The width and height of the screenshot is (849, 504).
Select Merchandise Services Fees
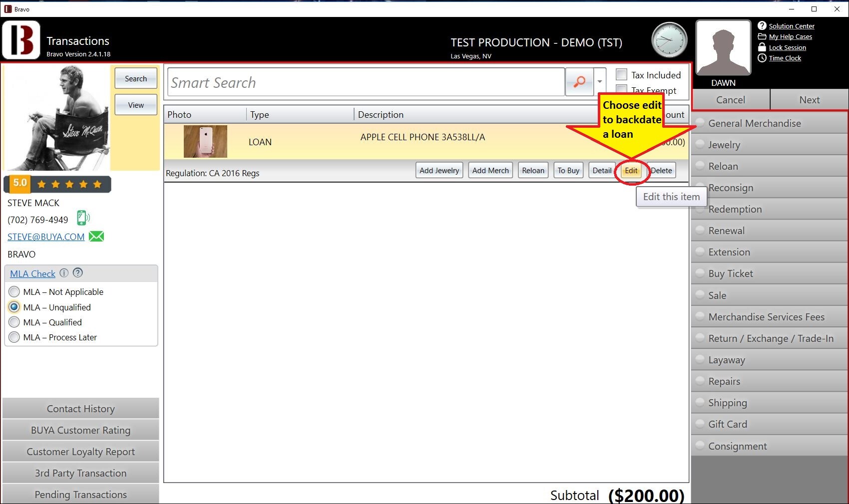coord(770,317)
